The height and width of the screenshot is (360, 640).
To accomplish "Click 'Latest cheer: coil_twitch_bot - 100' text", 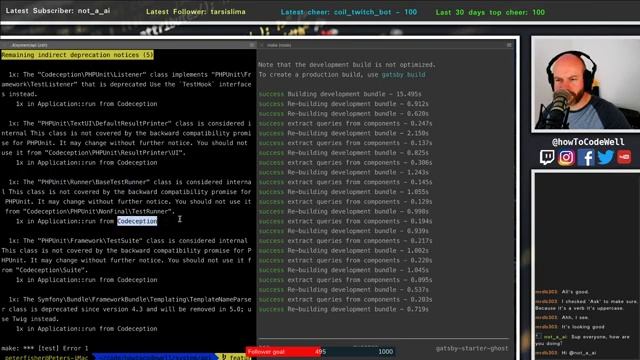I will pyautogui.click(x=349, y=12).
